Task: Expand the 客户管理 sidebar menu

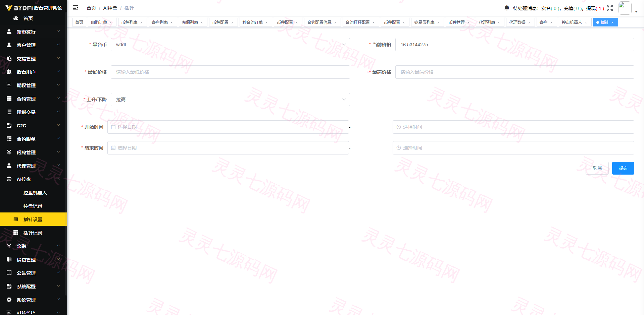Action: pyautogui.click(x=34, y=45)
